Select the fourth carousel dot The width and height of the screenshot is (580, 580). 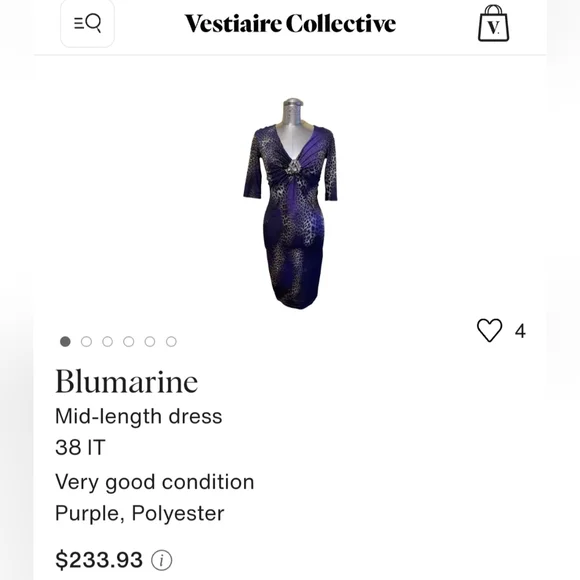[x=129, y=341]
